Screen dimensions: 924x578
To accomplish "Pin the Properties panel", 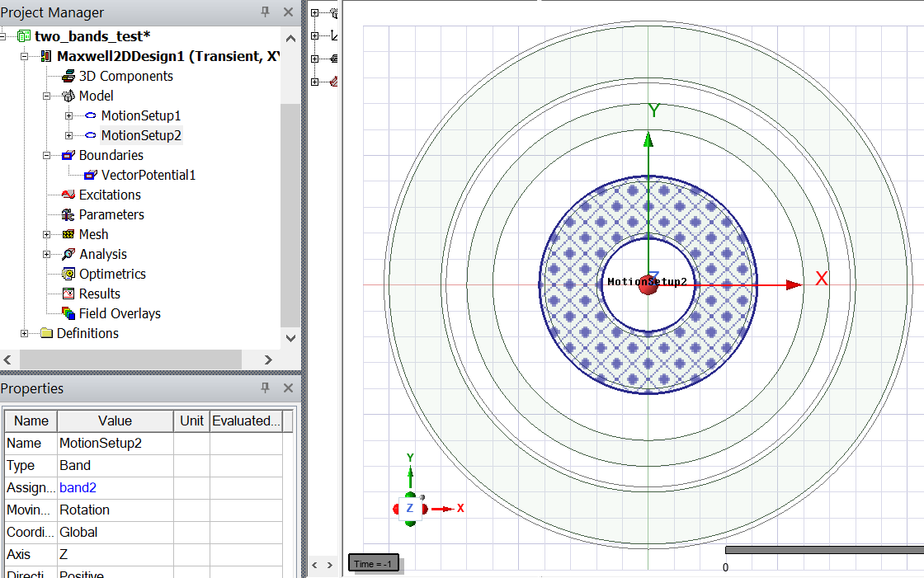I will point(265,388).
